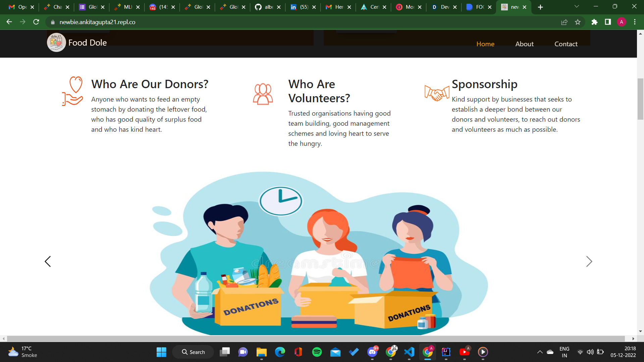644x362 pixels.
Task: Click the sponsorship handshake icon
Action: [437, 93]
